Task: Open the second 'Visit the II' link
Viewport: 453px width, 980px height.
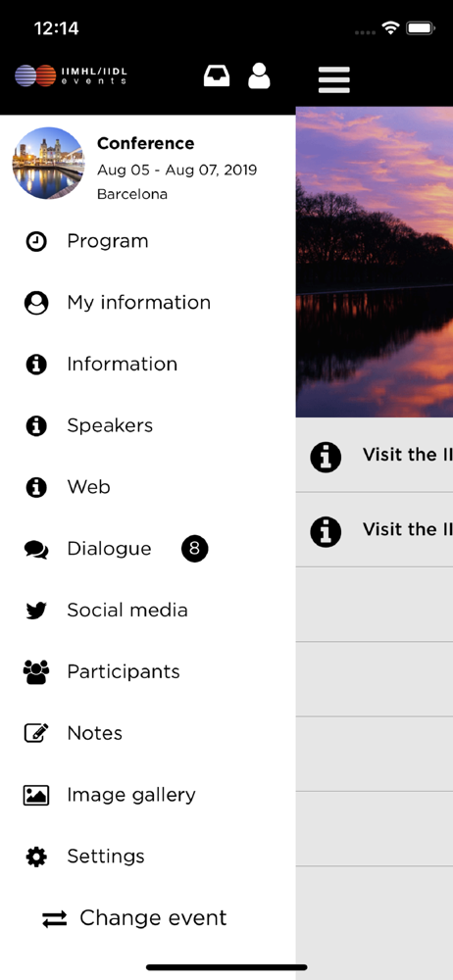Action: pos(375,530)
